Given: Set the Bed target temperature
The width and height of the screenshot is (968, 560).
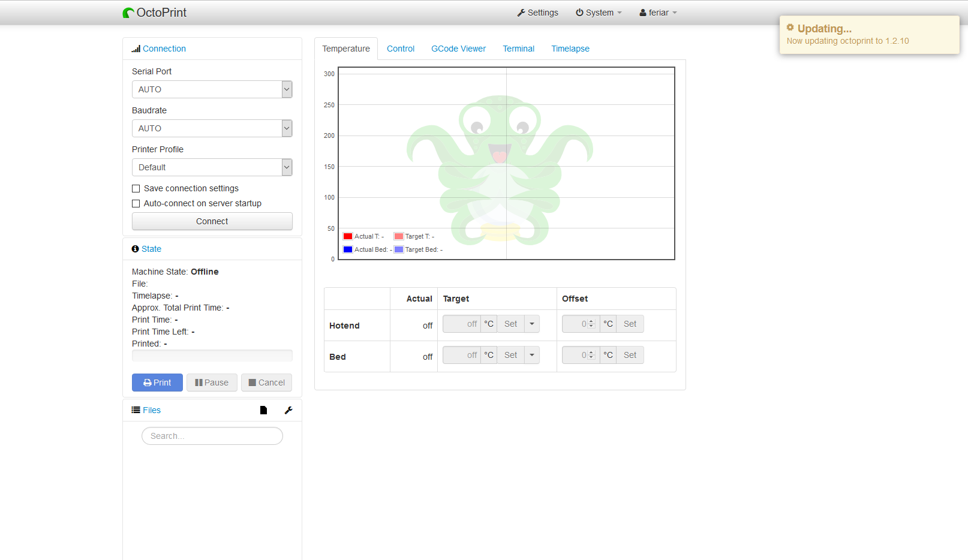Looking at the screenshot, I should coord(510,355).
